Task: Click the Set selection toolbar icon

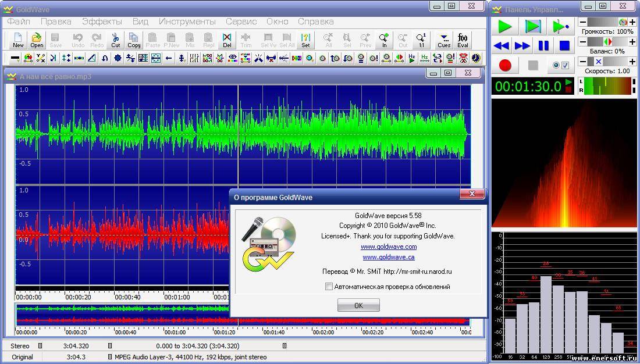Action: point(305,40)
